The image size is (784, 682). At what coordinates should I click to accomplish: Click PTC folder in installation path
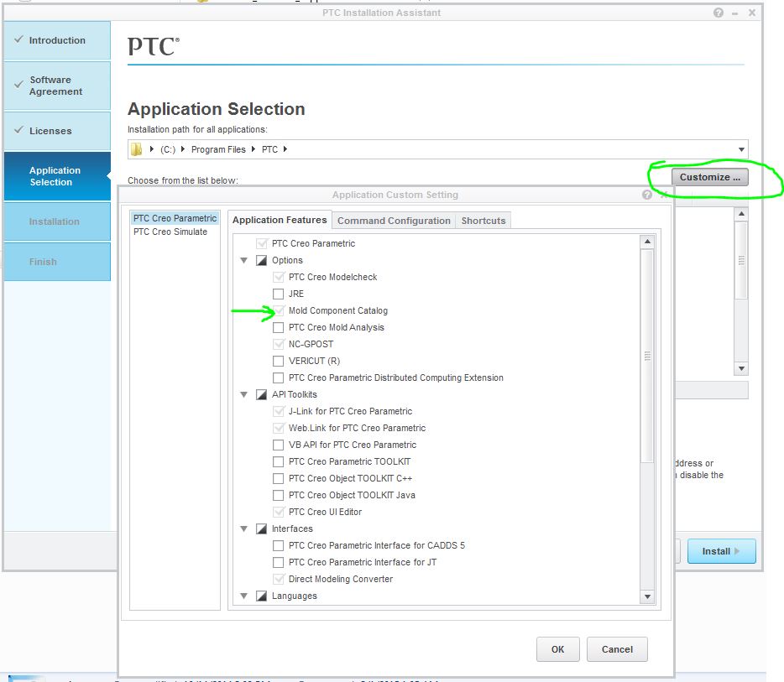click(269, 149)
